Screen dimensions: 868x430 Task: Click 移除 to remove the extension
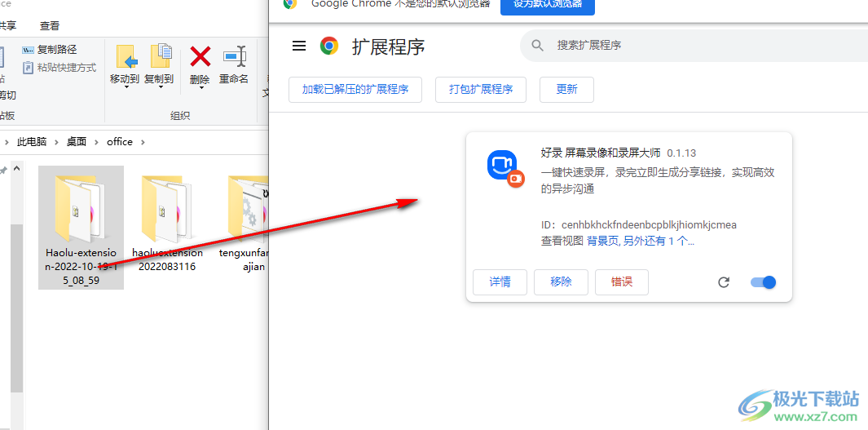561,282
